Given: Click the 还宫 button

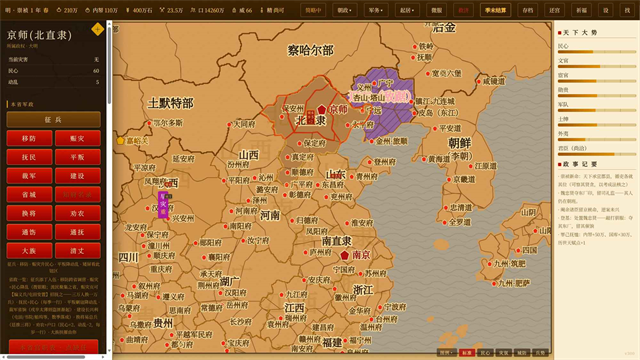Looking at the screenshot, I should coord(555,10).
